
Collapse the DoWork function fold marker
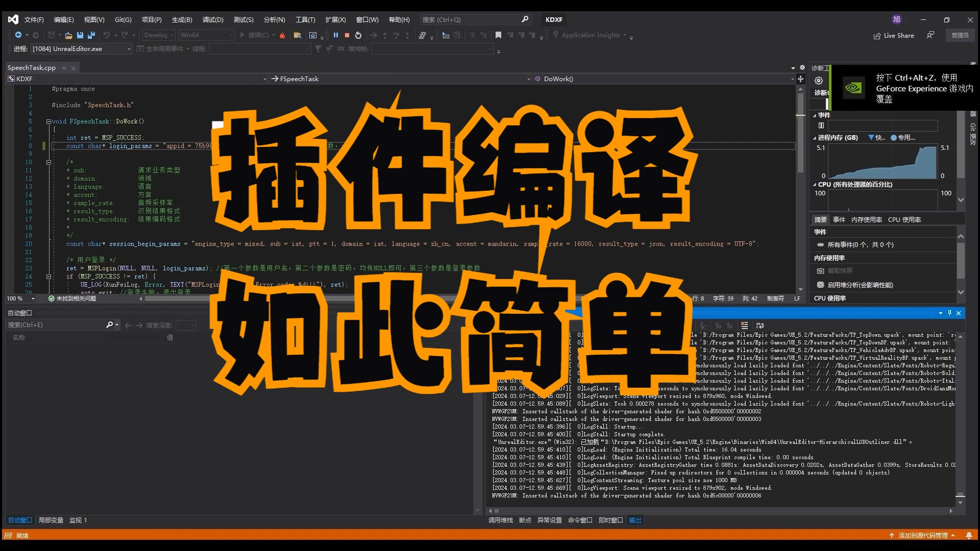[48, 121]
